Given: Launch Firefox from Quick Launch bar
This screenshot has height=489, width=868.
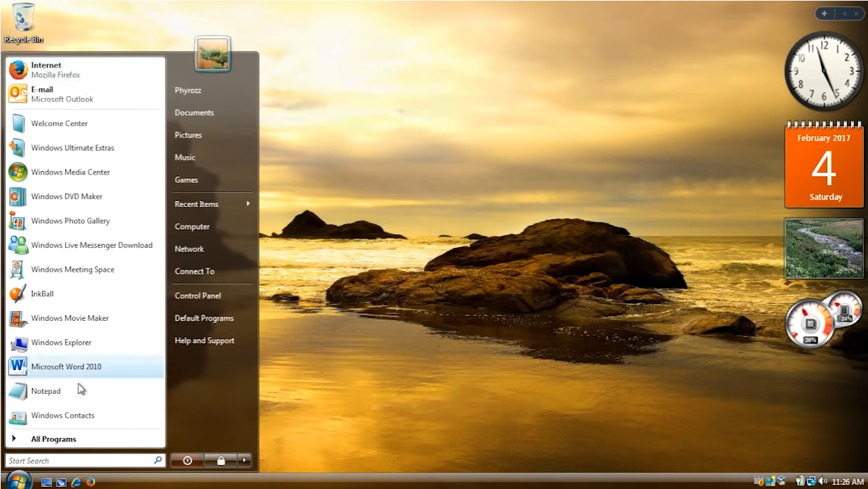Looking at the screenshot, I should [x=90, y=482].
